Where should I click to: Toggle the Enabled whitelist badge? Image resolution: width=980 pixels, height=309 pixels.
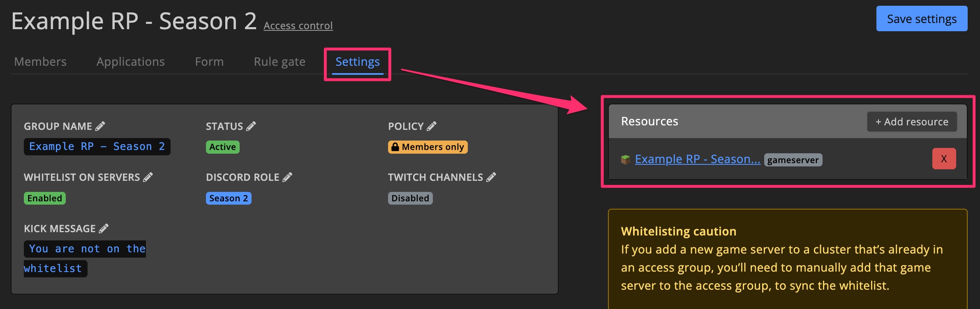(x=45, y=198)
